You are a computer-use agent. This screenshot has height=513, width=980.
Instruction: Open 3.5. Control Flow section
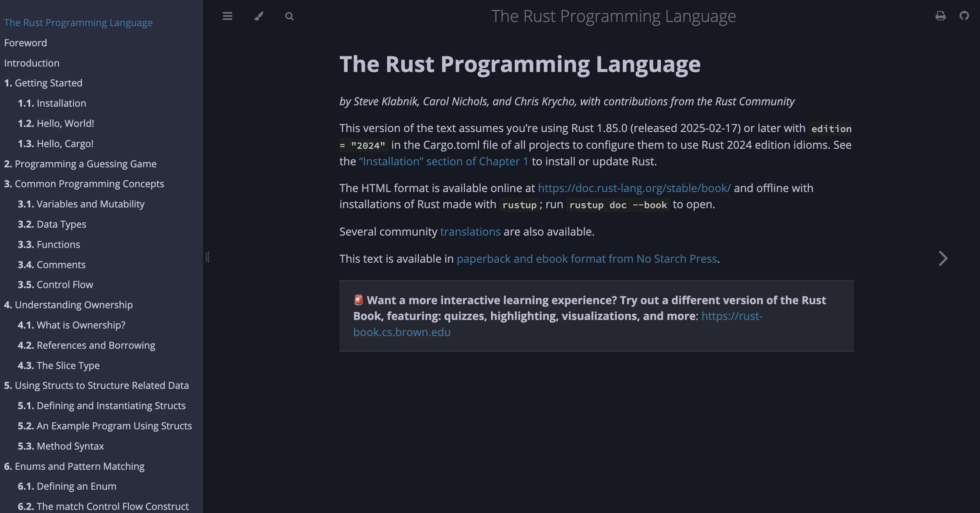[56, 285]
